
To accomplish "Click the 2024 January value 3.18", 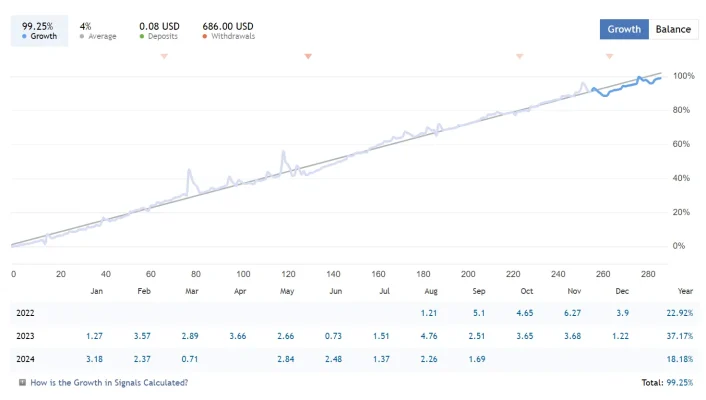I will pos(94,359).
